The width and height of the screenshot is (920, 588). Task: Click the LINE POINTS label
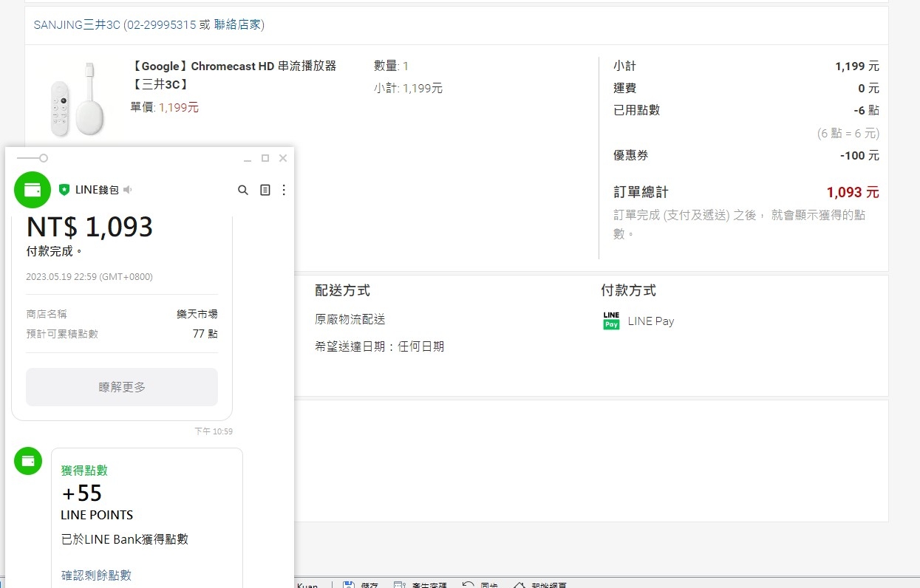pos(97,515)
